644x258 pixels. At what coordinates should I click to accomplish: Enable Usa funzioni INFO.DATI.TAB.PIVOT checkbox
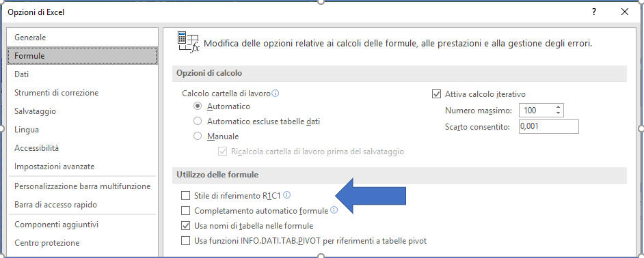(x=186, y=240)
